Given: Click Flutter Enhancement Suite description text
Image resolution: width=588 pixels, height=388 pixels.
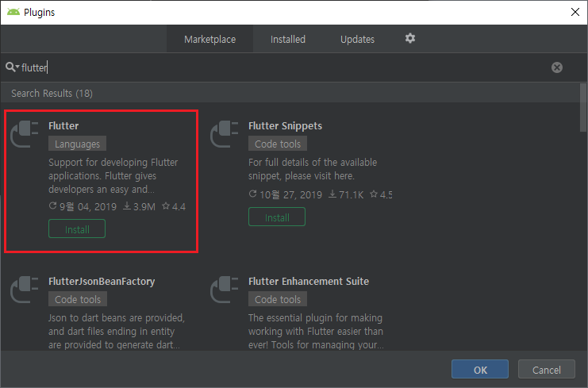Looking at the screenshot, I should [316, 332].
